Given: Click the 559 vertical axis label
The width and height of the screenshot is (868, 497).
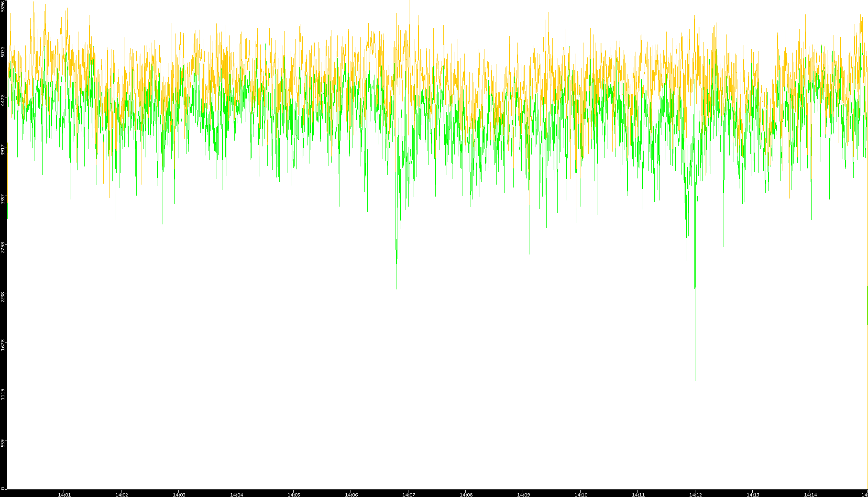Looking at the screenshot, I should (x=3, y=443).
